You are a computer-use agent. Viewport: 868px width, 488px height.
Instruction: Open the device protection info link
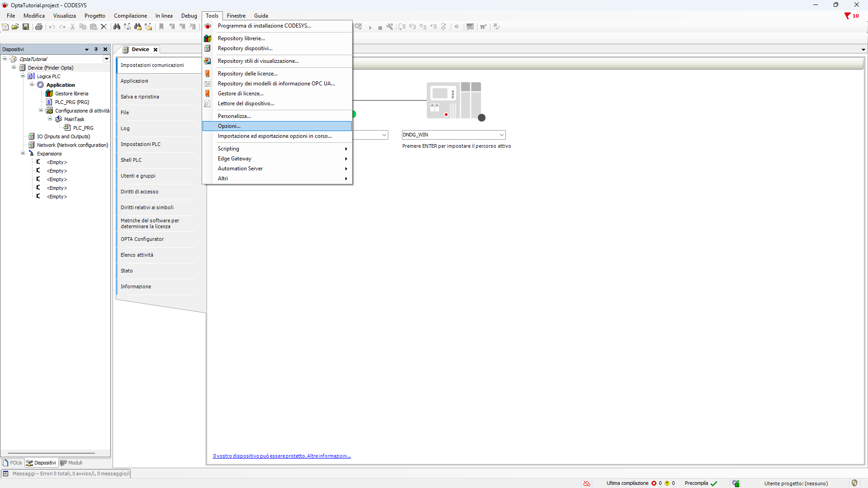pos(282,456)
